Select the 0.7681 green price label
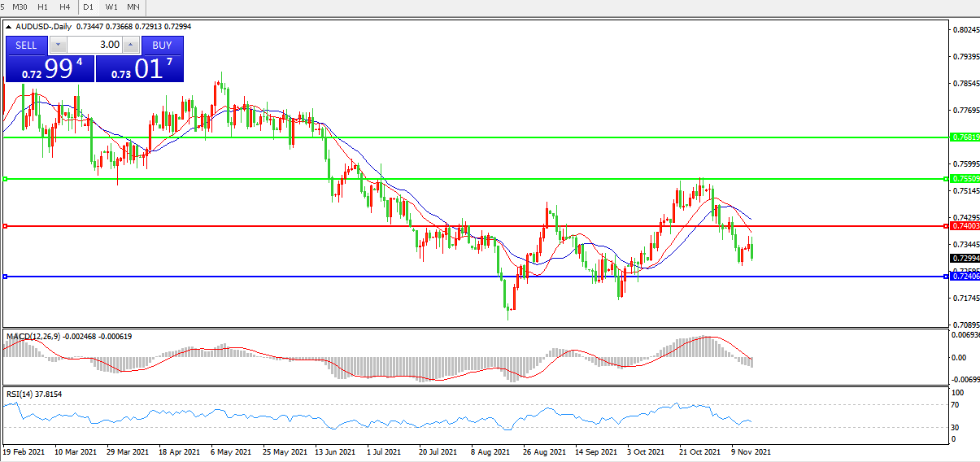Image resolution: width=980 pixels, height=462 pixels. pyautogui.click(x=964, y=137)
